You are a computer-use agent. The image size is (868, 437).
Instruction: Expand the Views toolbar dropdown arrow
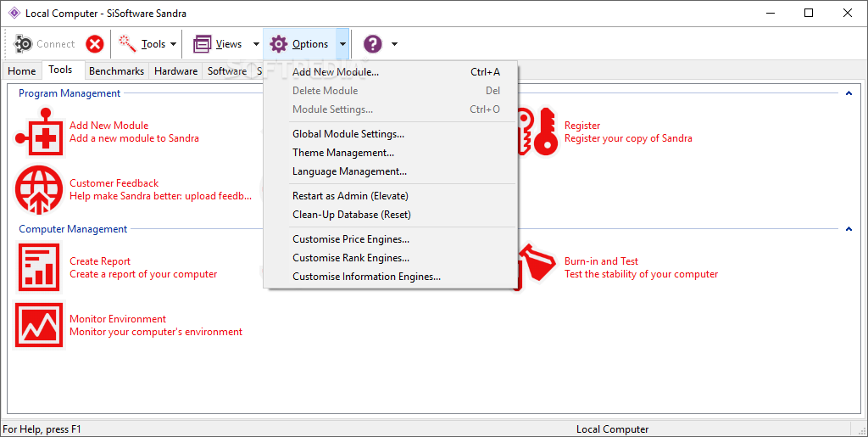pos(256,44)
